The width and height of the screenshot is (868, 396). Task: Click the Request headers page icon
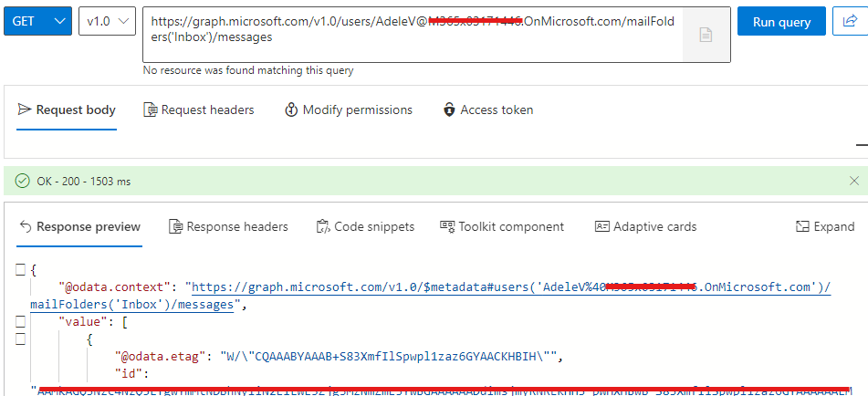coord(150,110)
